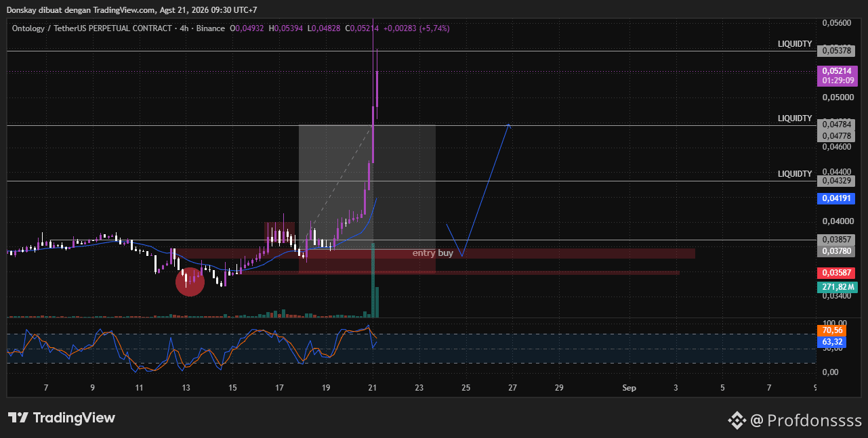
Task: Click the 13 date label on the time axis
Action: (x=186, y=388)
